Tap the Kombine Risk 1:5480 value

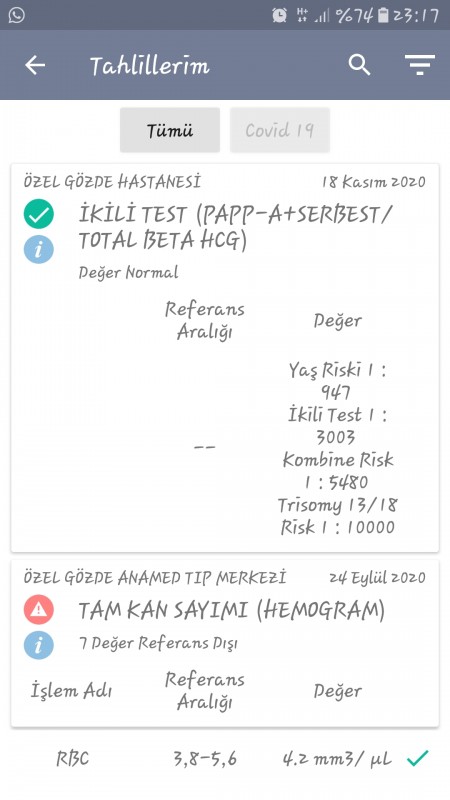(338, 471)
